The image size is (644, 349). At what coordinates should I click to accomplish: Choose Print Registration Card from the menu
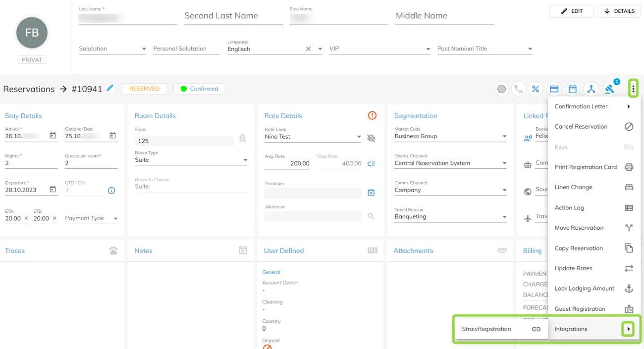[x=587, y=167]
